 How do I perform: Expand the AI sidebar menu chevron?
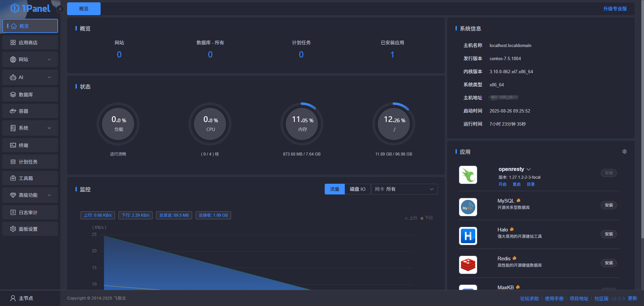click(x=49, y=77)
